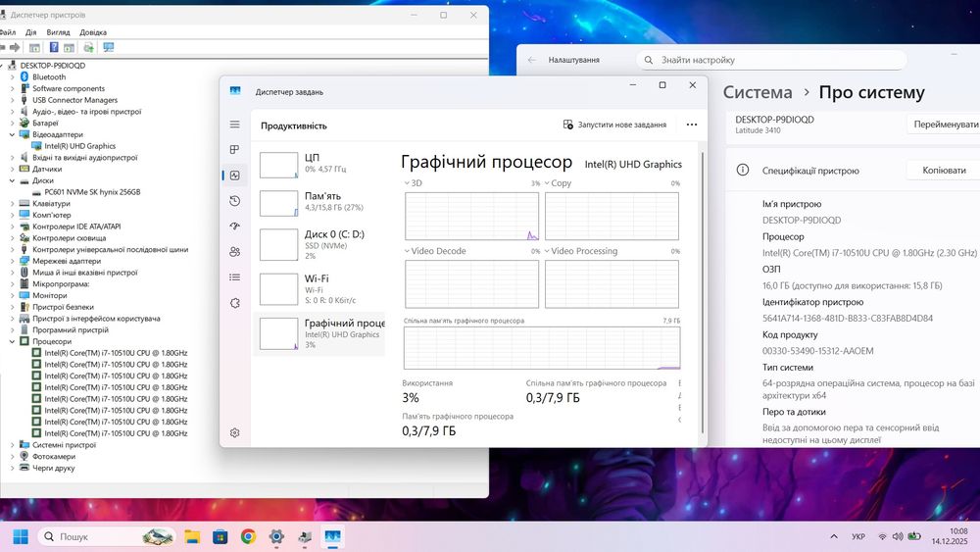Select Диск 0 (C: D:) performance item
The height and width of the screenshot is (552, 980).
coord(319,244)
